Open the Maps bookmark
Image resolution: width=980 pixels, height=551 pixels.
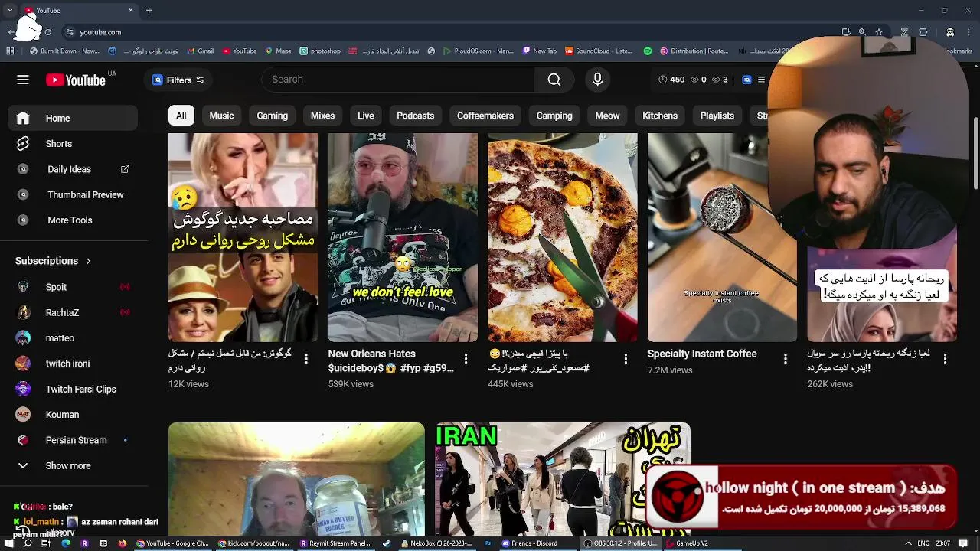[x=278, y=51]
